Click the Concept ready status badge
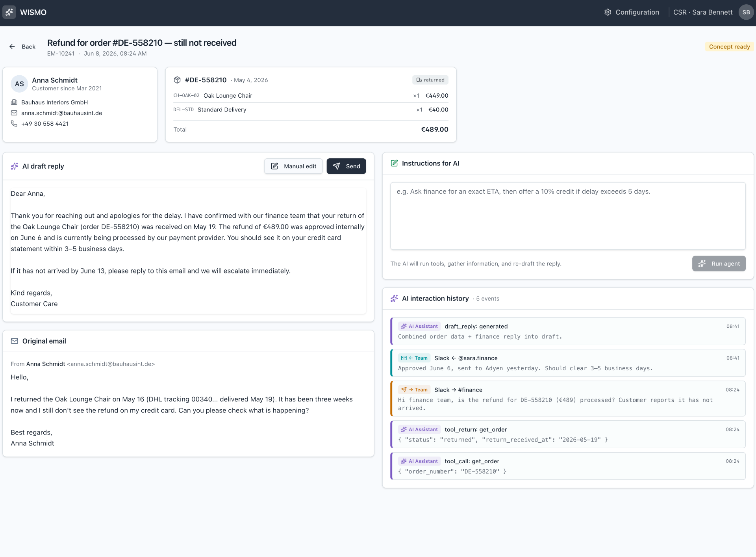The height and width of the screenshot is (557, 756). click(x=729, y=46)
